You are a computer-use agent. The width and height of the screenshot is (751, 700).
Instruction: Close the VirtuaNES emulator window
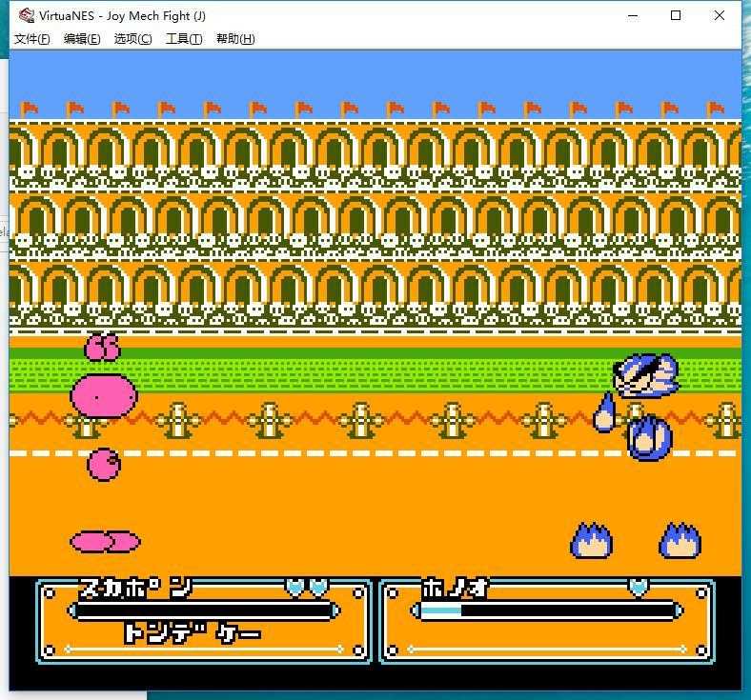(719, 15)
